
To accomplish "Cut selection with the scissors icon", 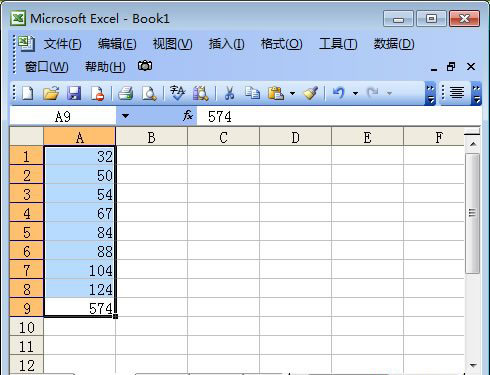I will [x=229, y=93].
